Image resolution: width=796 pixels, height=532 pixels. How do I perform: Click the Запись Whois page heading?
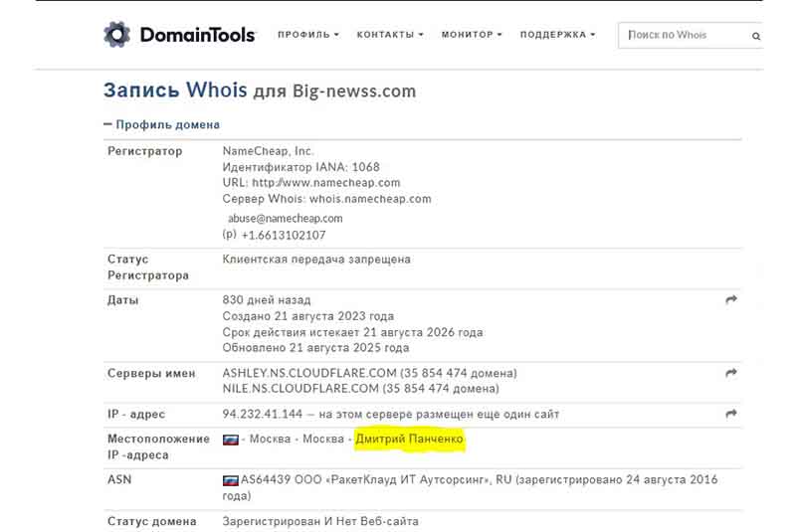[260, 90]
